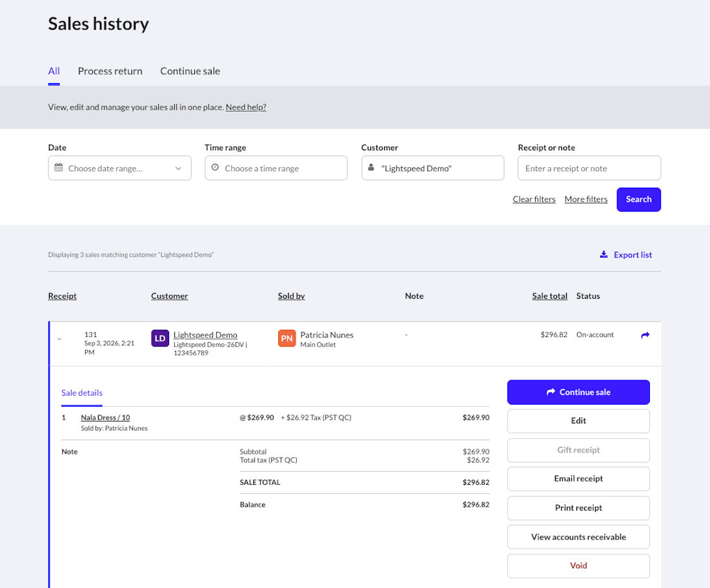This screenshot has width=710, height=588.
Task: Click the Time range input field
Action: pos(276,168)
